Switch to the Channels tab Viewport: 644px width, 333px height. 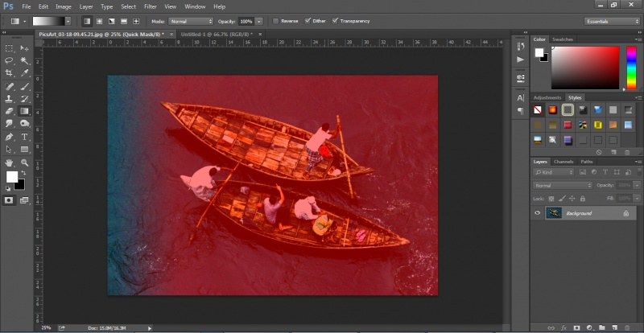563,162
